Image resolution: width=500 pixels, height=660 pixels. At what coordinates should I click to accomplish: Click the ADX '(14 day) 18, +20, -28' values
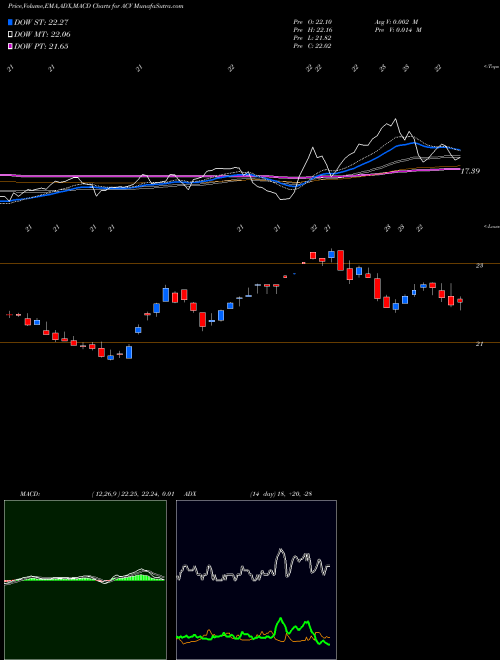(x=281, y=494)
